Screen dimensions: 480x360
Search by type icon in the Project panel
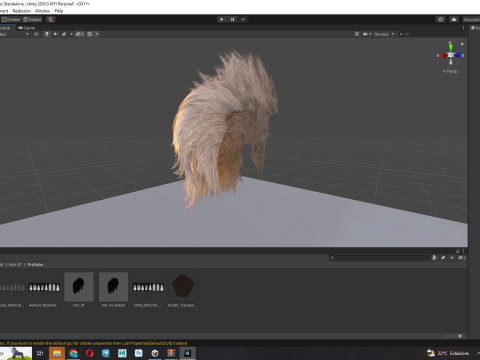pyautogui.click(x=434, y=257)
